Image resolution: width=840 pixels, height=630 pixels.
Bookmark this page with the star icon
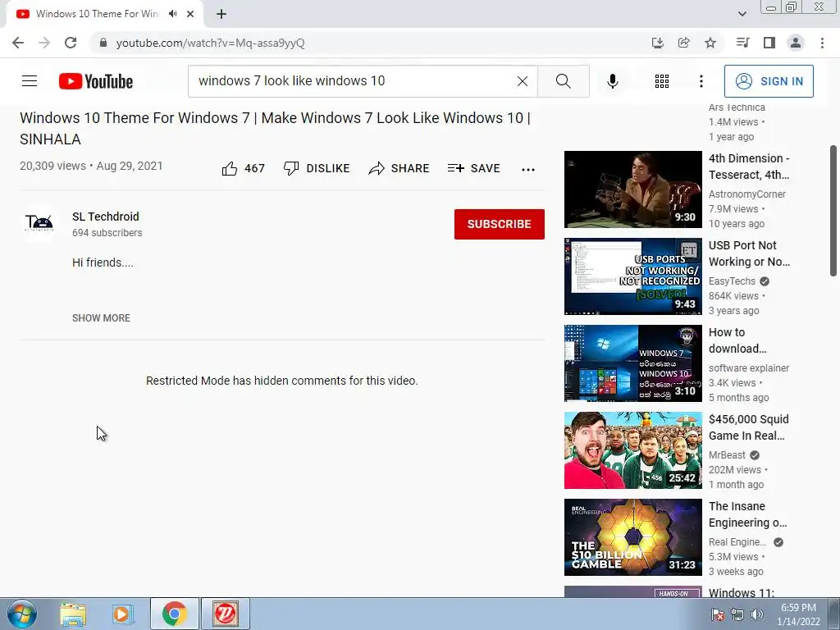pyautogui.click(x=710, y=43)
